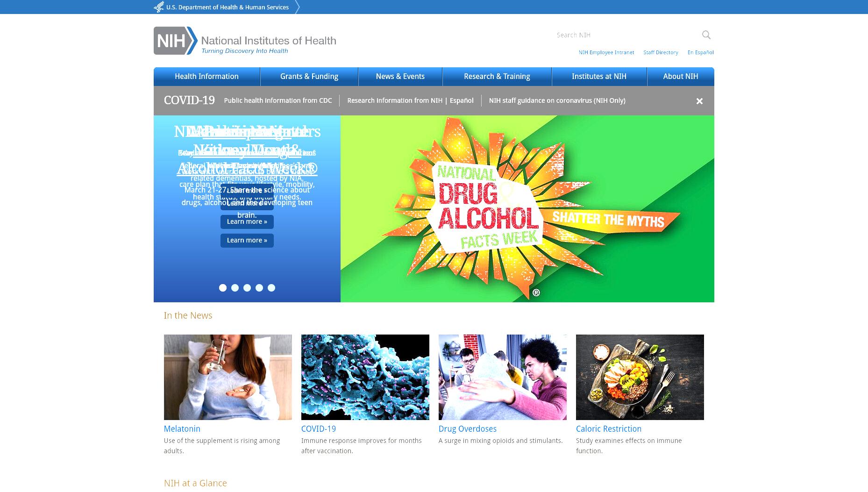
Task: Open the Grants & Funding menu
Action: [x=309, y=77]
